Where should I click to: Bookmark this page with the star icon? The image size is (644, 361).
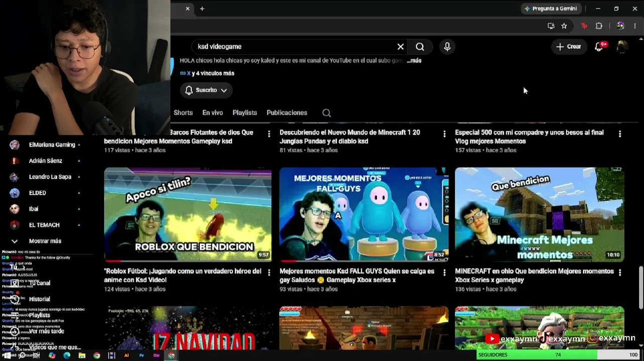(x=564, y=26)
